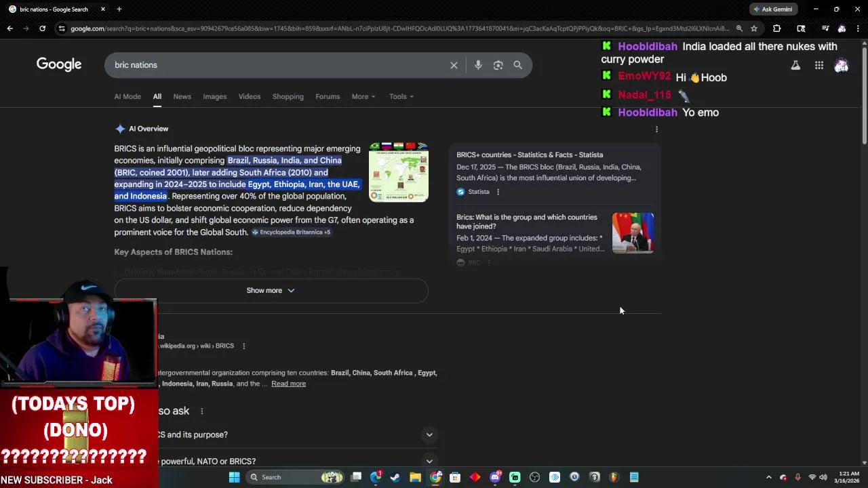The width and height of the screenshot is (868, 488).
Task: Click the taskbar Search box
Action: 295,477
